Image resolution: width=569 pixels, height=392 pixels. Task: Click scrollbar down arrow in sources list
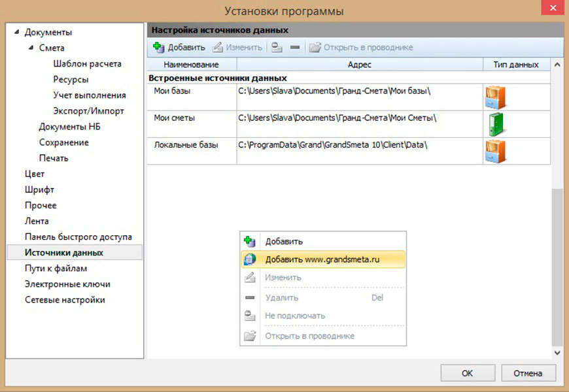point(557,352)
